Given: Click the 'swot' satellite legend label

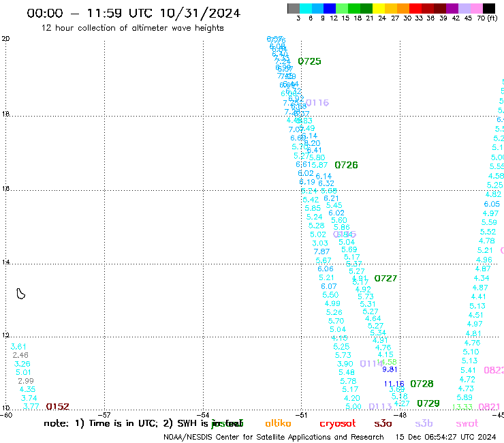Looking at the screenshot, I should click(x=467, y=424).
